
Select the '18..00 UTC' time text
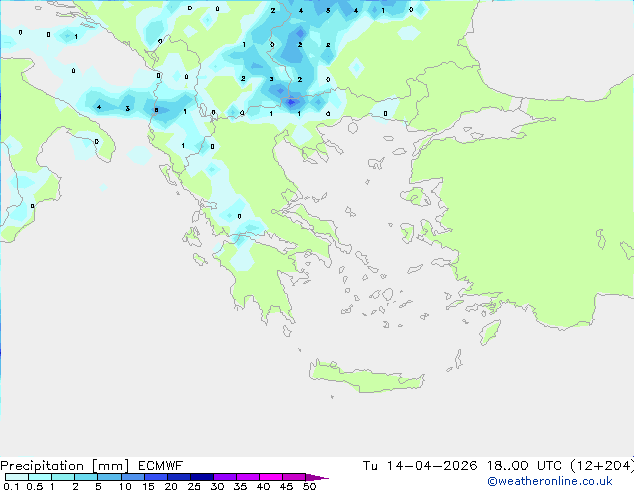tap(524, 466)
